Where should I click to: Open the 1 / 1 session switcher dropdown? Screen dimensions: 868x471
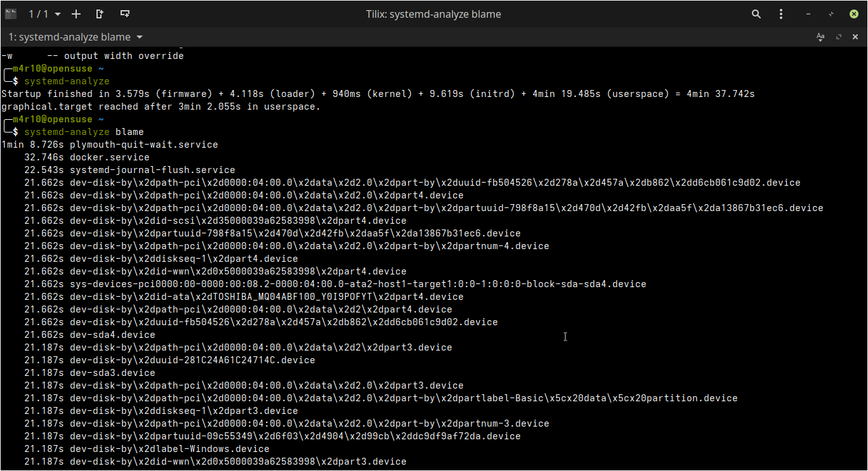click(x=45, y=14)
